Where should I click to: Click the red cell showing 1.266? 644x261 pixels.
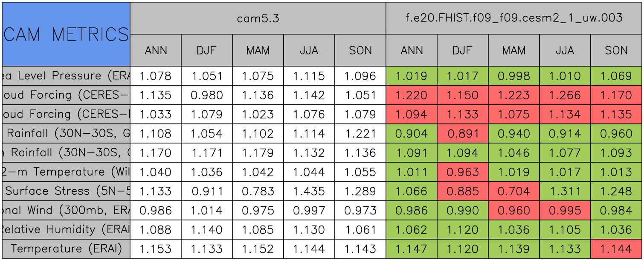click(x=565, y=95)
